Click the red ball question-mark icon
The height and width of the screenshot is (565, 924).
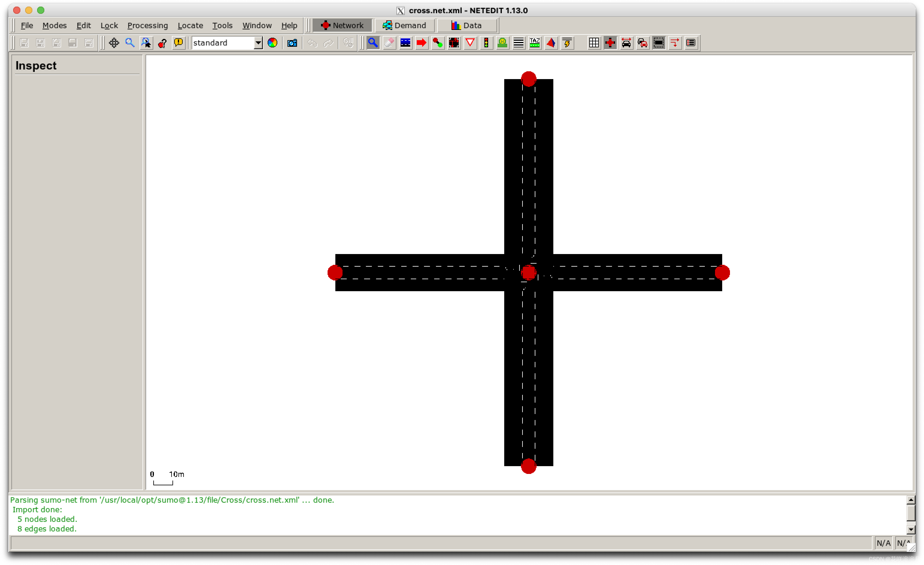coord(162,43)
